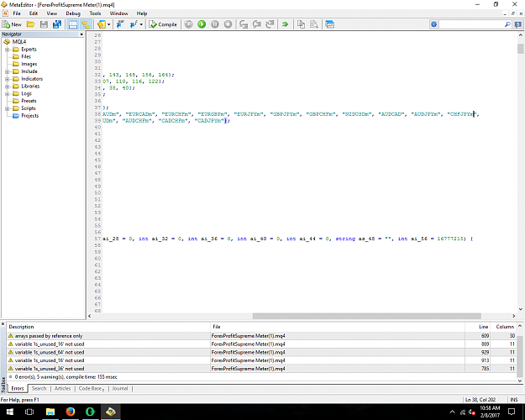
Task: Close the Toolbox panel
Action: click(x=3, y=324)
